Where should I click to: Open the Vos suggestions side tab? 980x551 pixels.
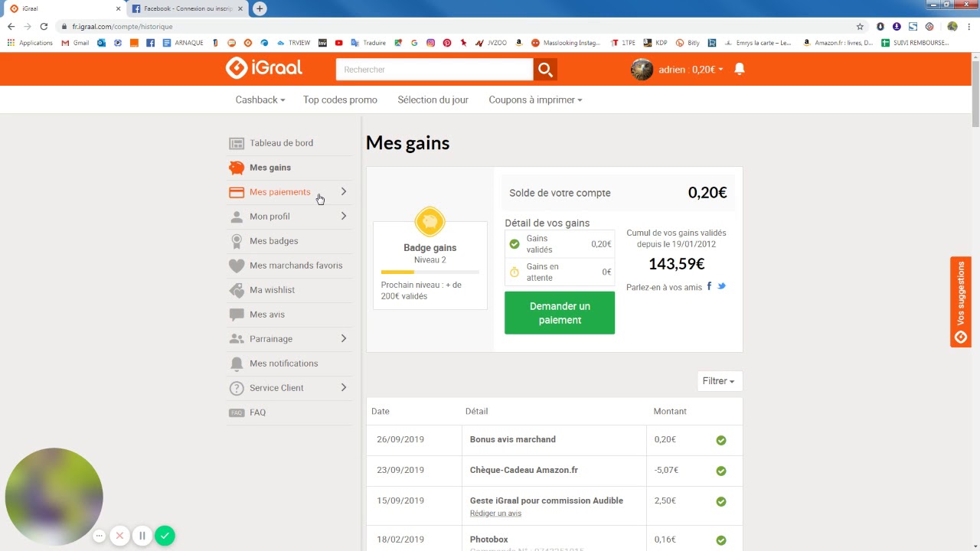click(x=961, y=302)
